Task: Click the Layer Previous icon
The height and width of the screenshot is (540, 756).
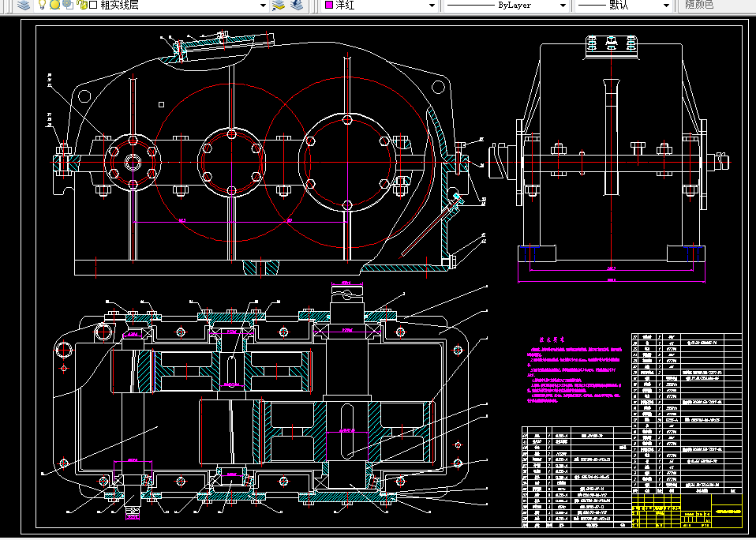Action: [x=296, y=5]
